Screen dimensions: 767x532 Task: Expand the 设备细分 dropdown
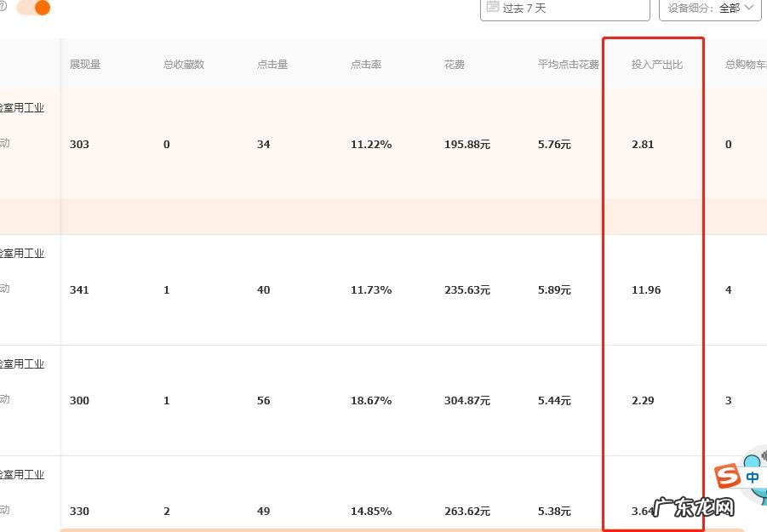709,9
